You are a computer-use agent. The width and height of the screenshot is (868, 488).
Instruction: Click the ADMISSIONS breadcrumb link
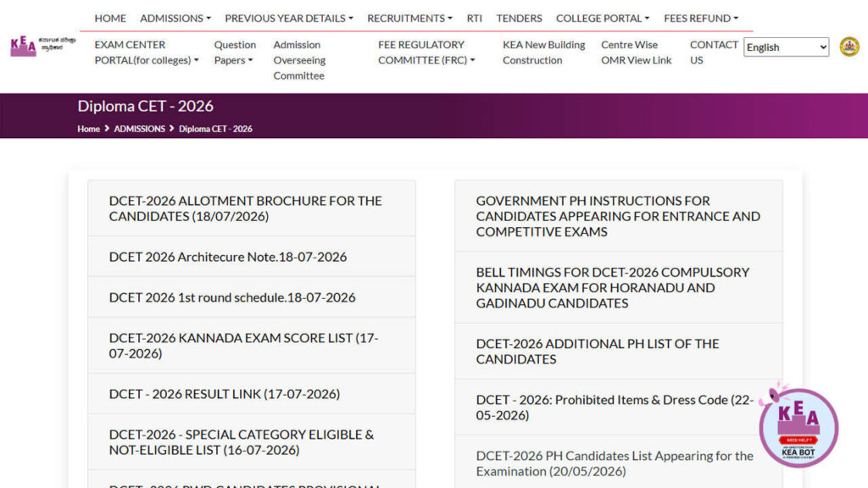(x=140, y=129)
